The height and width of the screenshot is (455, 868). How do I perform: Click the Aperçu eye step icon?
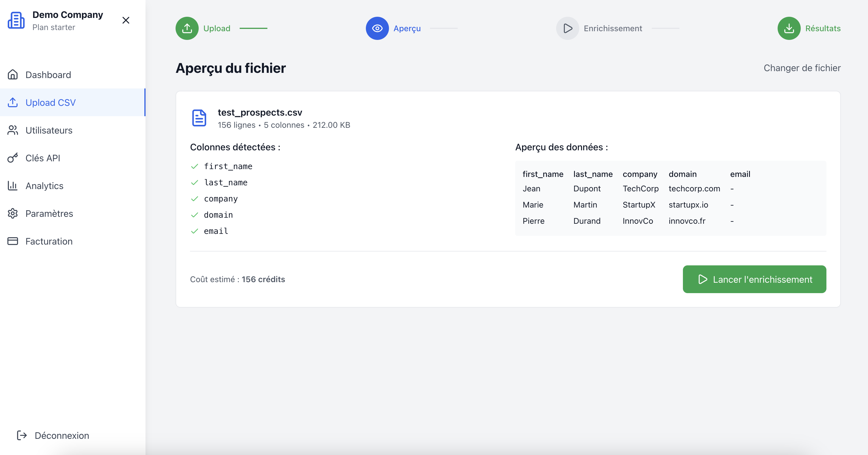[377, 28]
